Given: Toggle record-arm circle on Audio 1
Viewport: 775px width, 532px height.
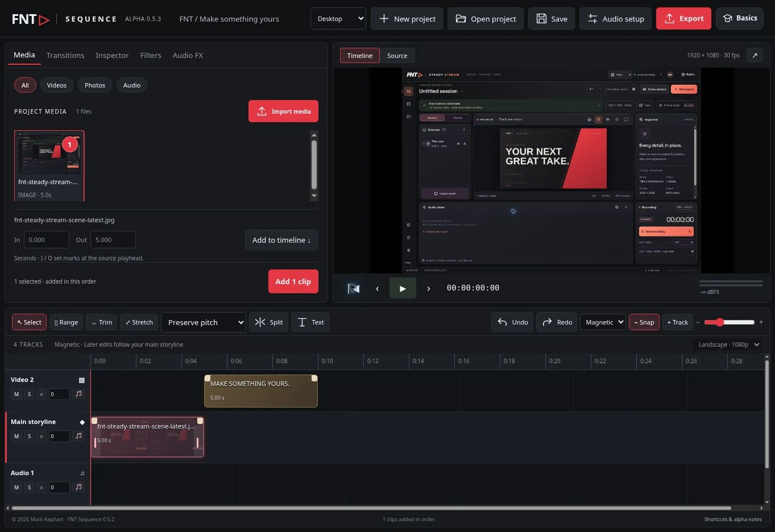Looking at the screenshot, I should pos(42,487).
